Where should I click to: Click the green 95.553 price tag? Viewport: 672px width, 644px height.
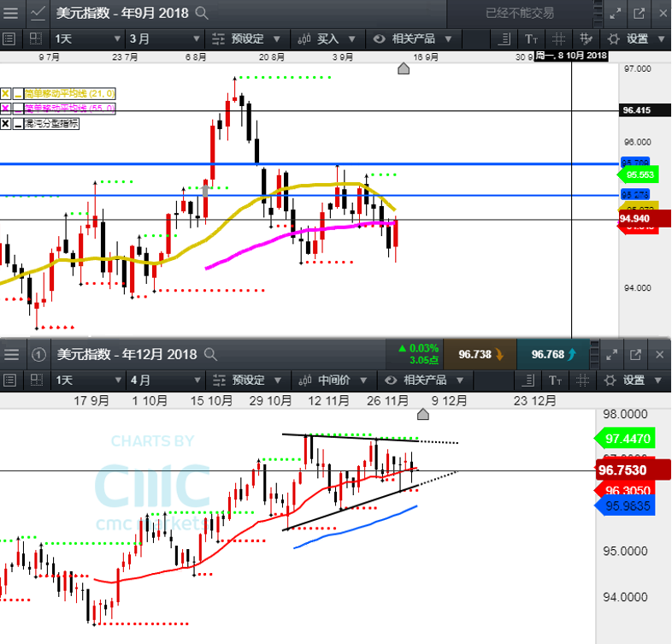pos(638,175)
